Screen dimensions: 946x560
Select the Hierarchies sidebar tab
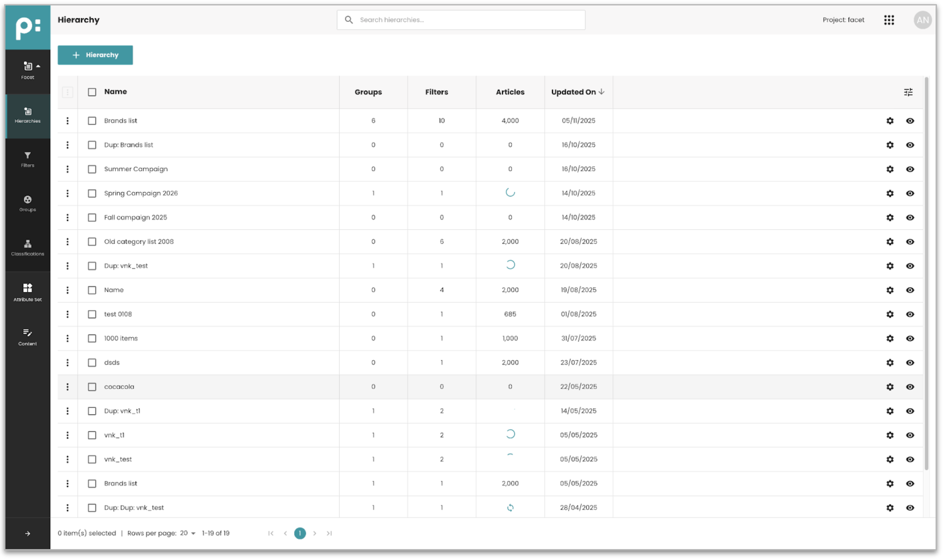(x=27, y=116)
